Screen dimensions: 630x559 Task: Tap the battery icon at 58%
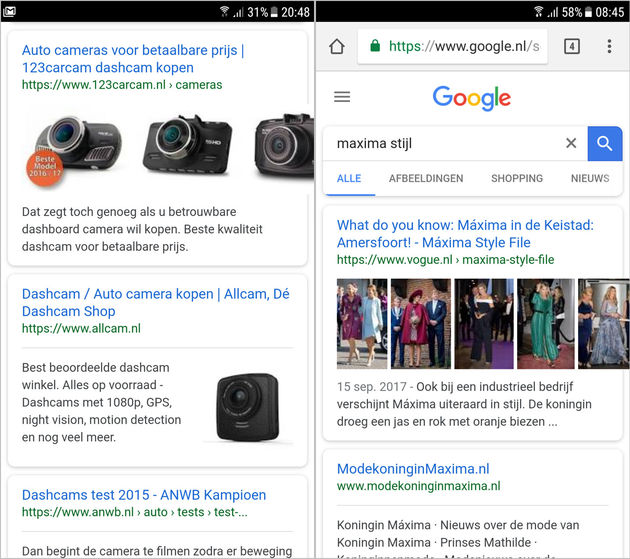pos(588,12)
